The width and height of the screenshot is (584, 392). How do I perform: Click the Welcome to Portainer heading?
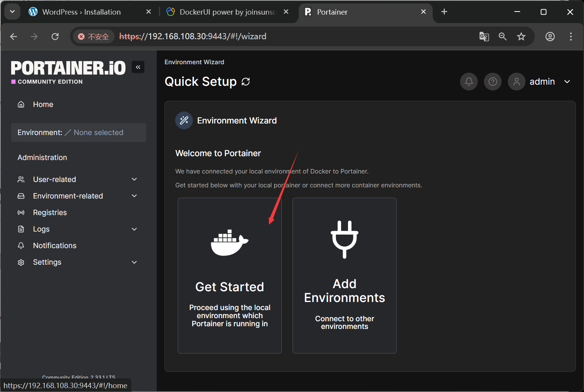(218, 153)
